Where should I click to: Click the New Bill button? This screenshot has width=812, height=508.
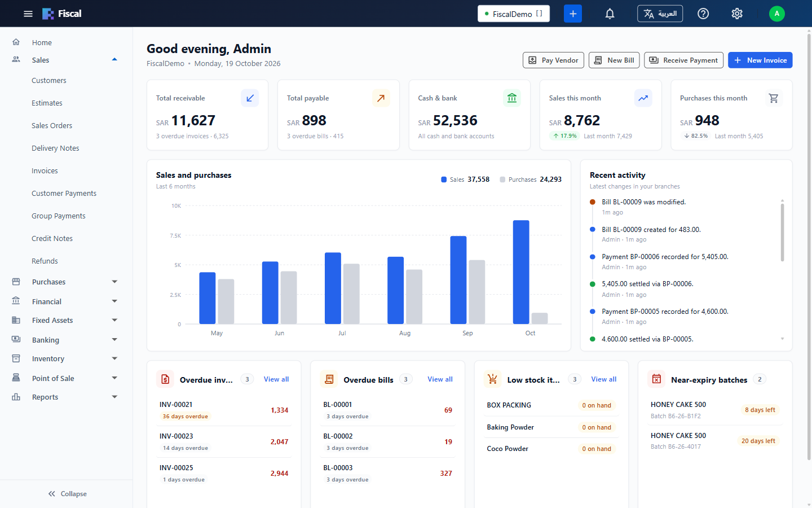pyautogui.click(x=614, y=60)
